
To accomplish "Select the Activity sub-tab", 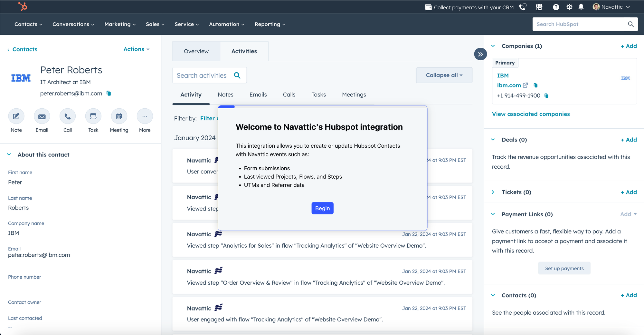I will [x=191, y=95].
